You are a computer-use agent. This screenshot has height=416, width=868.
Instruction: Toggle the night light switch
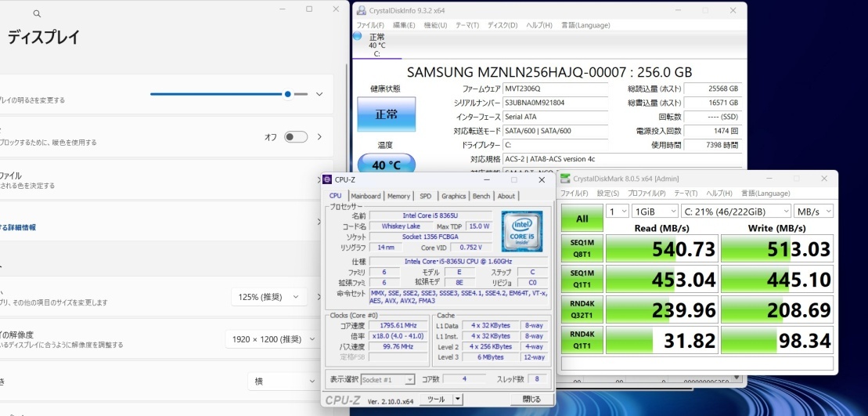295,137
